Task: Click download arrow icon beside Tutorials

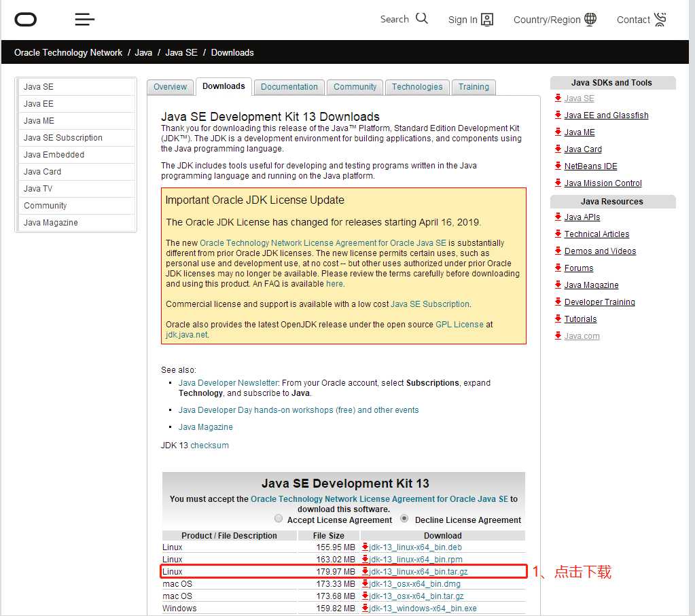Action: (558, 319)
